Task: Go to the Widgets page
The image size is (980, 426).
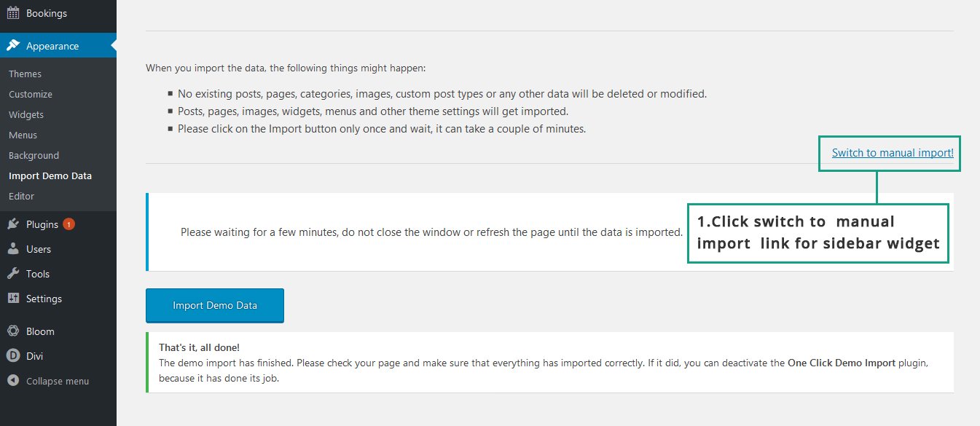Action: [x=26, y=114]
